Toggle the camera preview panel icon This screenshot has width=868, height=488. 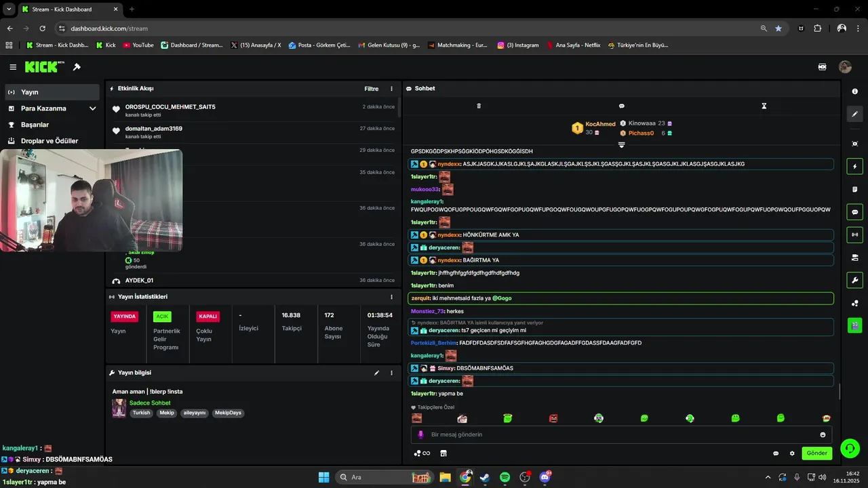tap(854, 258)
